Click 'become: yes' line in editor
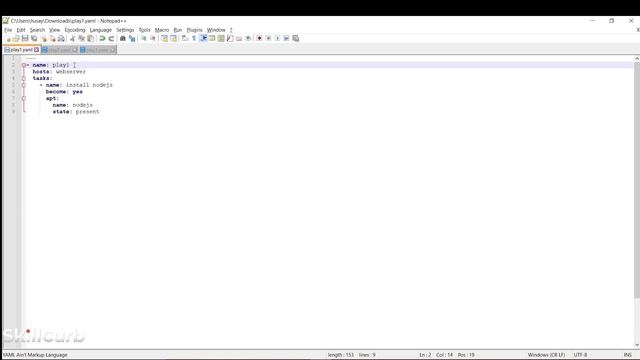Screen dimensions: 640x360 (64, 91)
